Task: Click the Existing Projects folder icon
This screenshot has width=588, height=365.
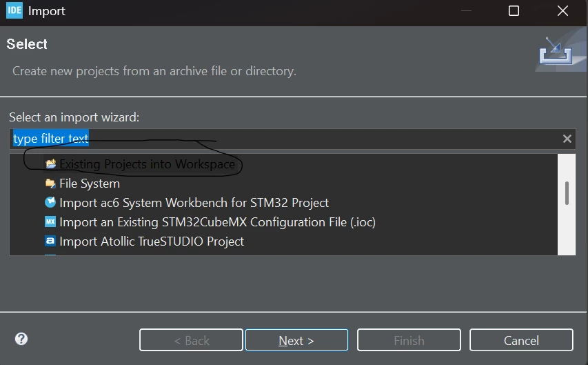Action: click(50, 164)
